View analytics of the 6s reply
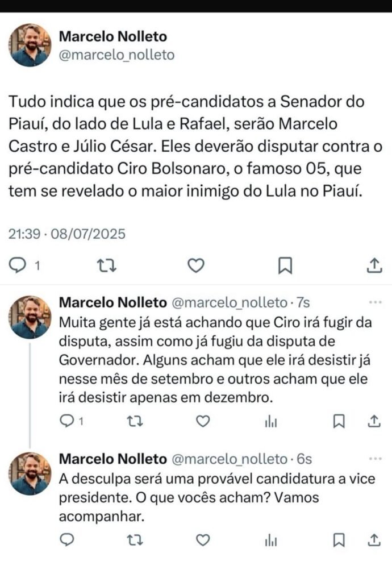 [x=271, y=541]
